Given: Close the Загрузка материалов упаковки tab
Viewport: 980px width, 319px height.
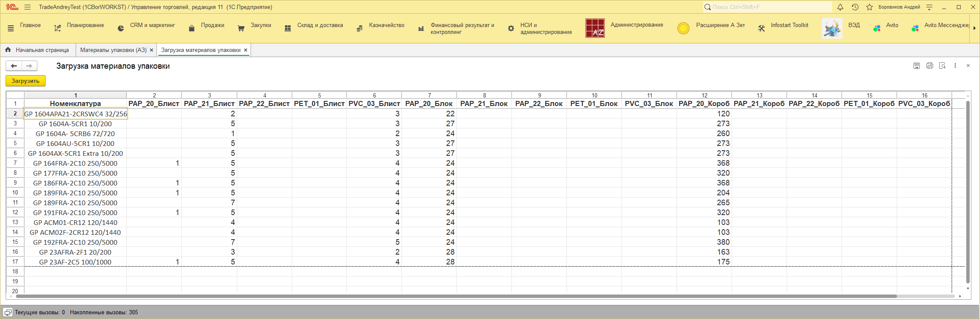Looking at the screenshot, I should tap(246, 50).
